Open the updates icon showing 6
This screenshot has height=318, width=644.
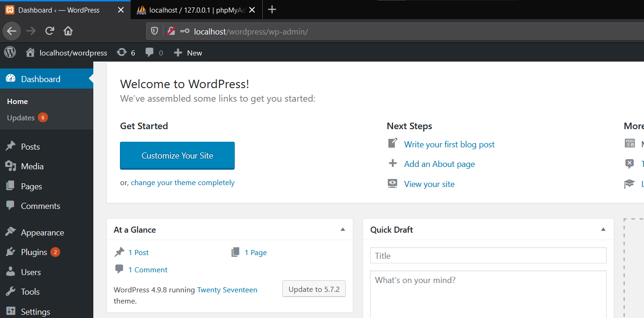[x=126, y=53]
